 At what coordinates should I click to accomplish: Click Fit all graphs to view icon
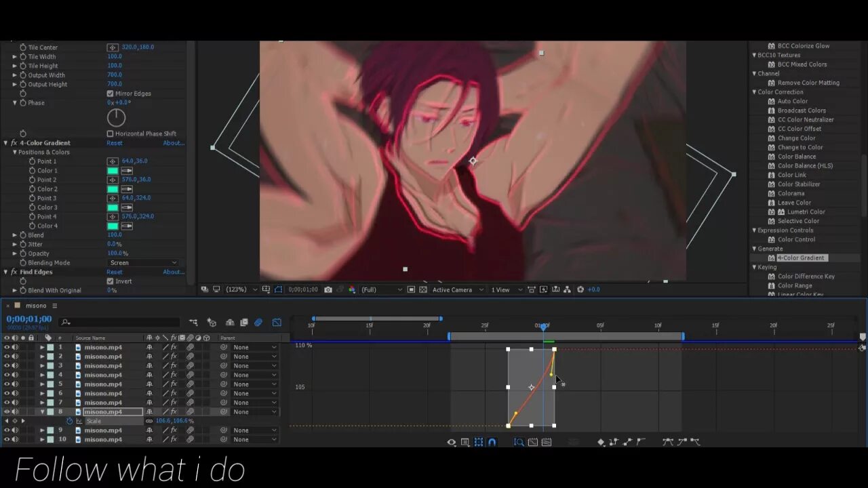click(x=547, y=442)
